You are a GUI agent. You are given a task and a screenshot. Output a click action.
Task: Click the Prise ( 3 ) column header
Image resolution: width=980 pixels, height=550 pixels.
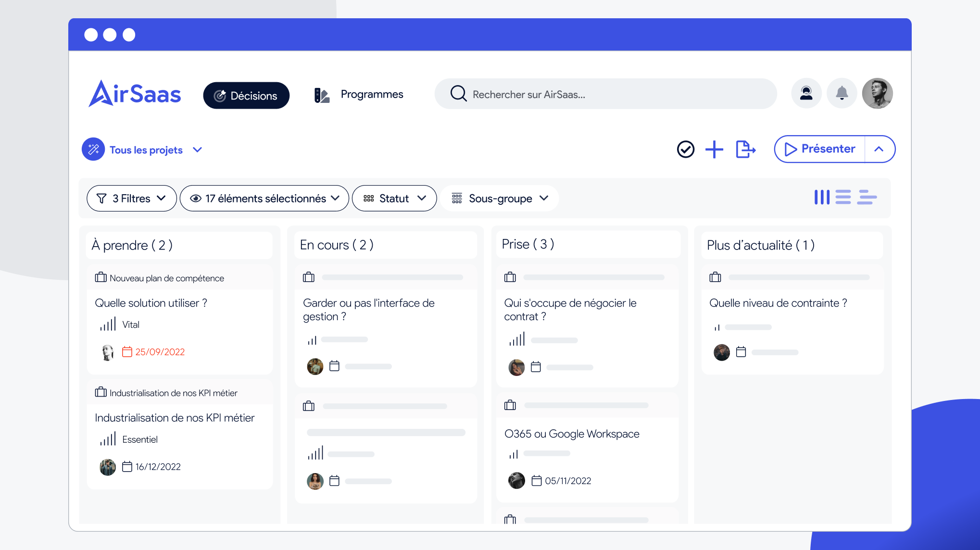coord(588,244)
